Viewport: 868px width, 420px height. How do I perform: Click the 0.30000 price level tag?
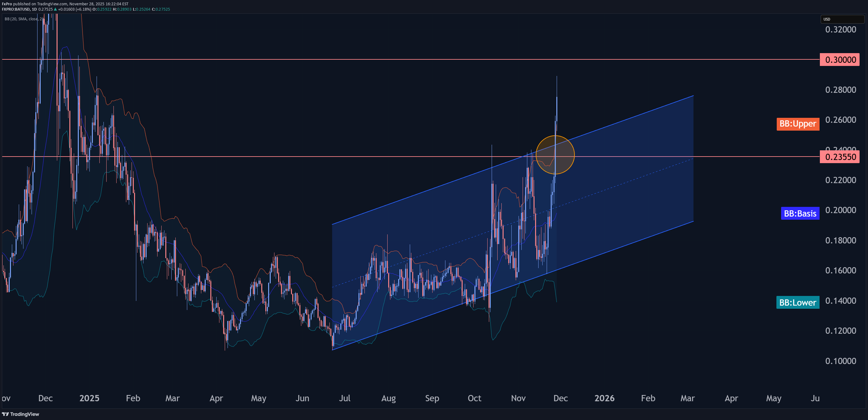click(839, 60)
